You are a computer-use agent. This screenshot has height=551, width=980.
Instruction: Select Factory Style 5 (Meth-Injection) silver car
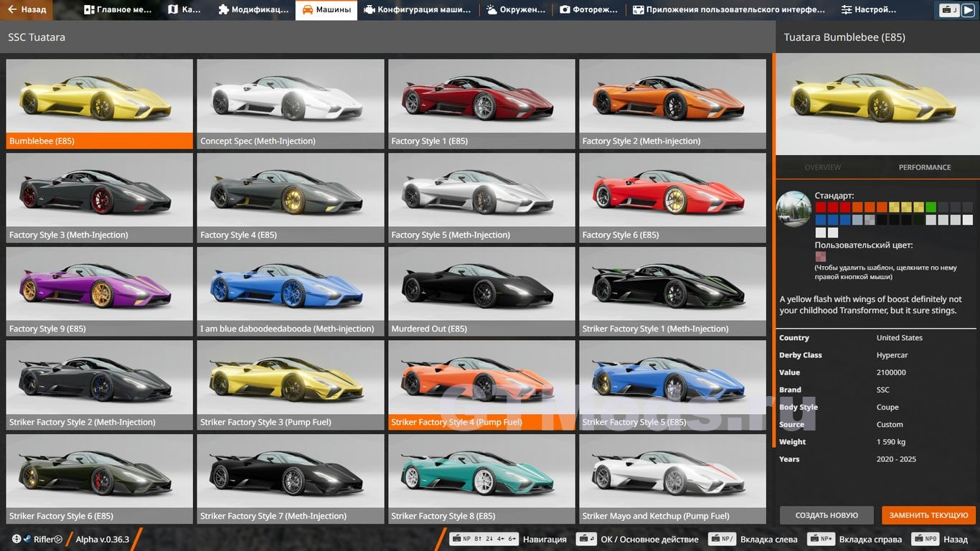click(481, 197)
